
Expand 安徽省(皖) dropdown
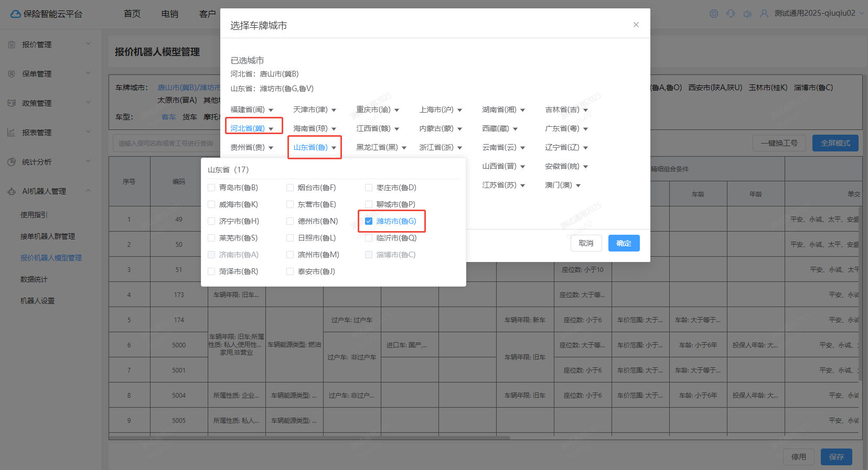click(566, 166)
